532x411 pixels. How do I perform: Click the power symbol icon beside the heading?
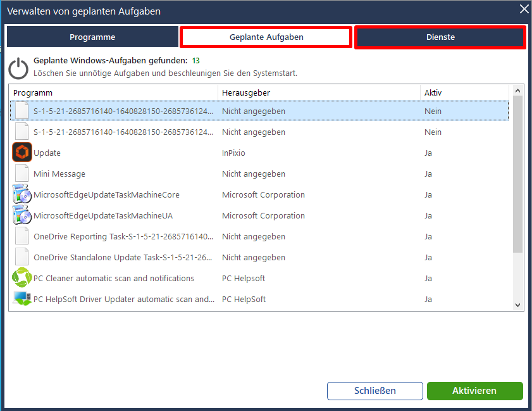point(18,68)
